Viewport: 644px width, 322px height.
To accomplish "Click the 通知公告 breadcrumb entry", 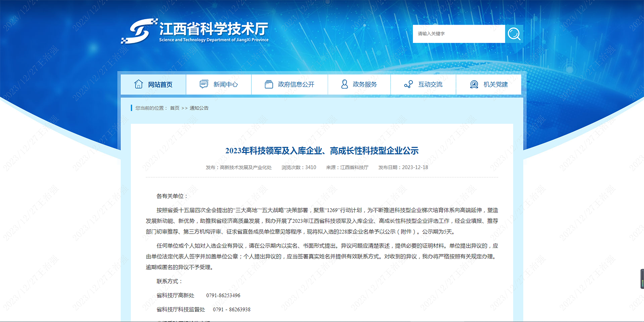I will point(200,108).
